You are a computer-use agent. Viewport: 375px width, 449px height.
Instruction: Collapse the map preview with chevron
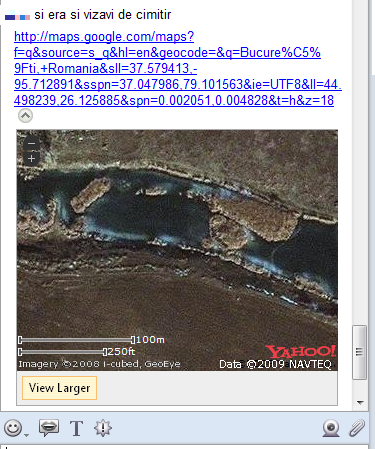point(25,116)
